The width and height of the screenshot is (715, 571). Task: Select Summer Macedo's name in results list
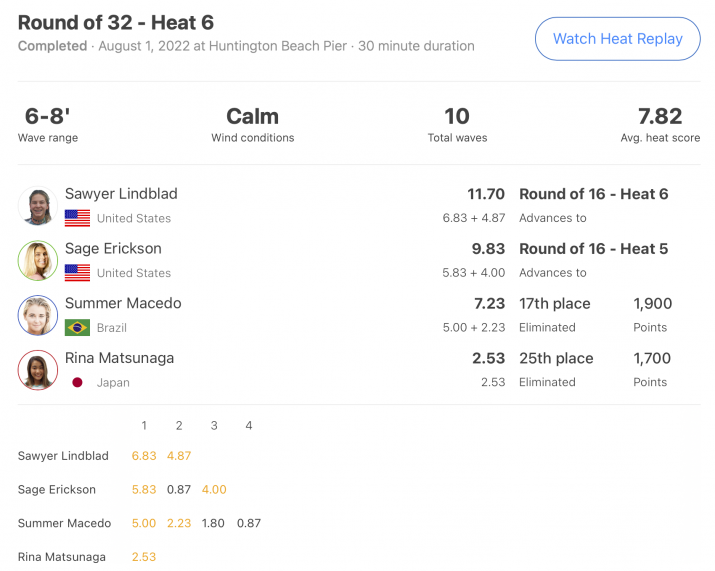coord(123,303)
